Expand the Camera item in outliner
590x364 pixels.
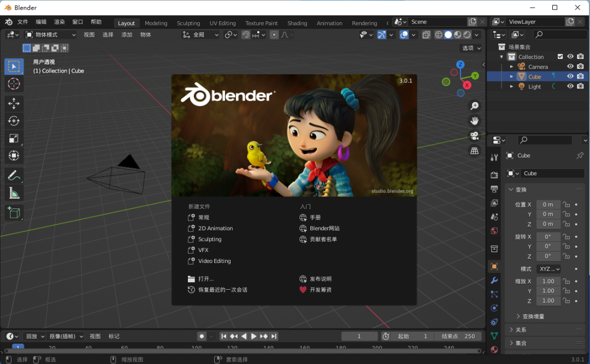tap(511, 67)
